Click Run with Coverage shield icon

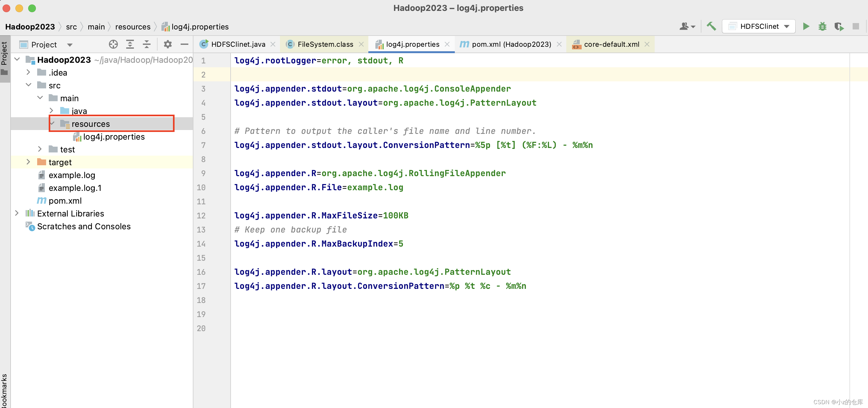[x=839, y=26]
